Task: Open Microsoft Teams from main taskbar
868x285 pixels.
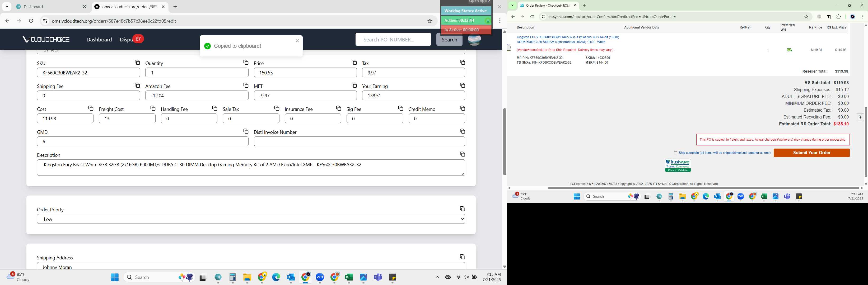Action: click(378, 277)
